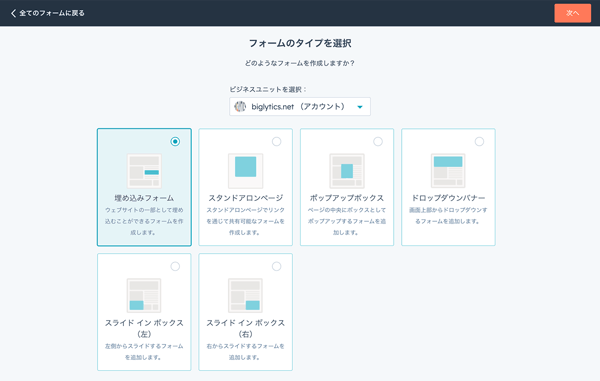Click the 右からスライドするフォーム description text
Image resolution: width=600 pixels, height=381 pixels.
tap(246, 352)
